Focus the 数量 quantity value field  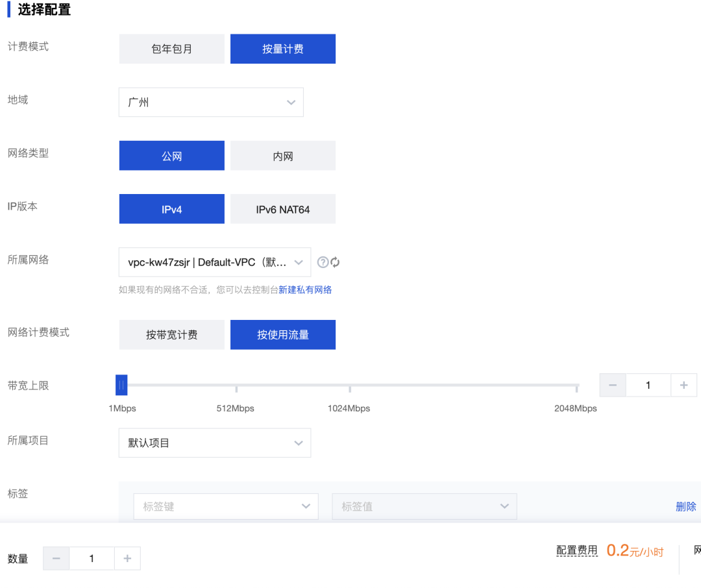pos(92,558)
